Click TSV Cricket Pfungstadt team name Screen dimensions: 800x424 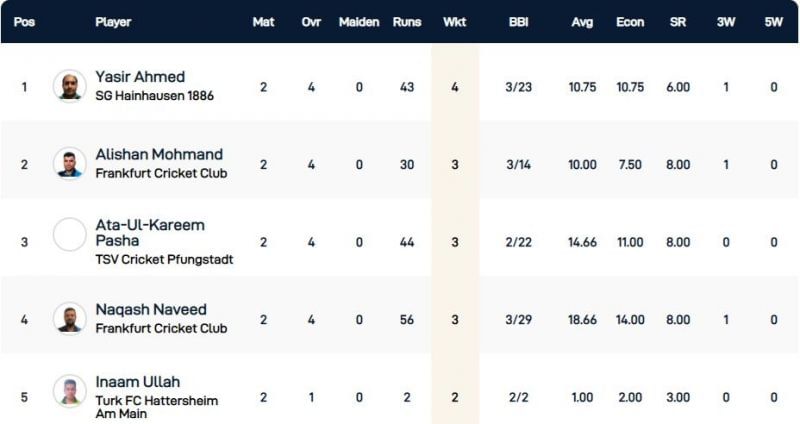click(164, 260)
